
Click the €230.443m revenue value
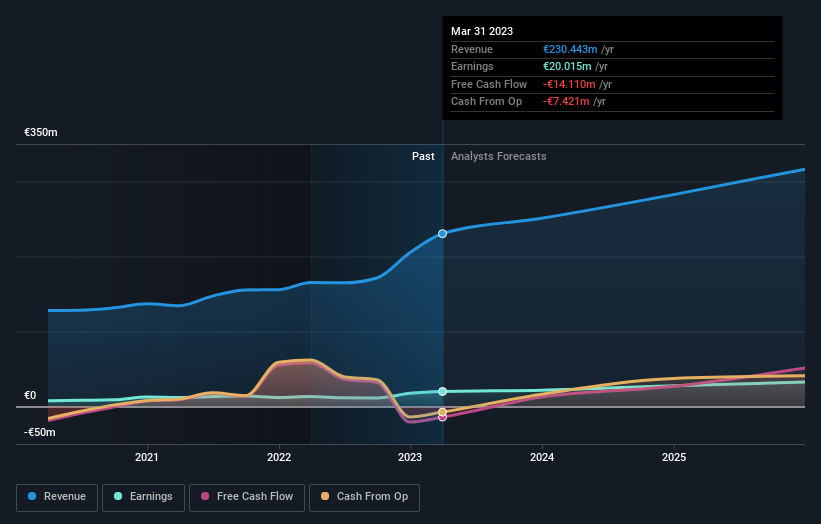click(570, 49)
